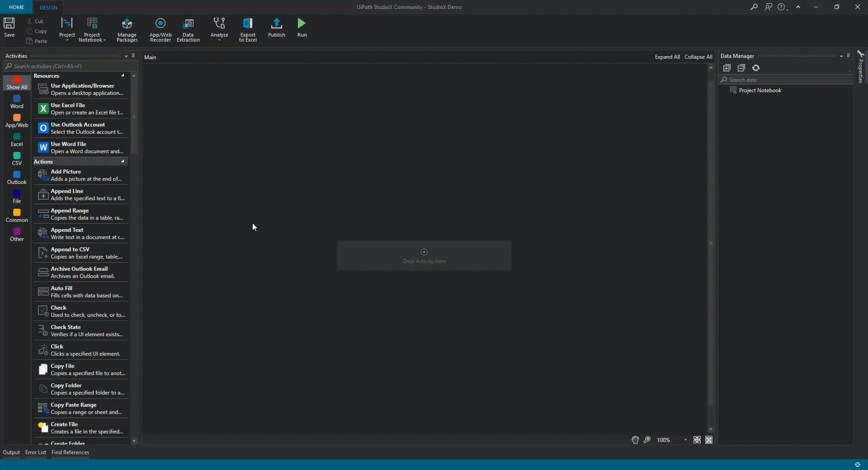Viewport: 868px width, 470px height.
Task: Switch to the DESIGN tab
Action: (x=48, y=8)
